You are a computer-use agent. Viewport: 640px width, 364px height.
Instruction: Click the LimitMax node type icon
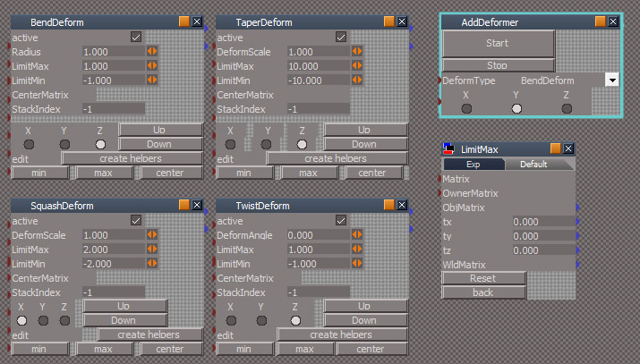pos(448,148)
